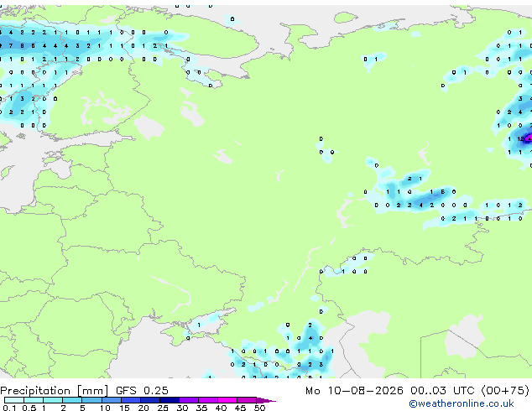Click the 25–30 mm dark navy legend box

[x=170, y=400]
